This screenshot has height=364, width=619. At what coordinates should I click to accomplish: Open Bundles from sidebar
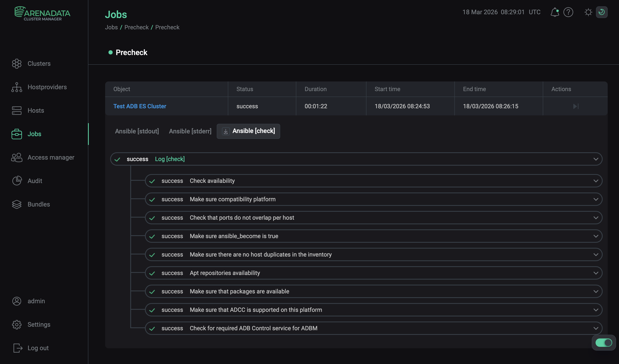[38, 204]
